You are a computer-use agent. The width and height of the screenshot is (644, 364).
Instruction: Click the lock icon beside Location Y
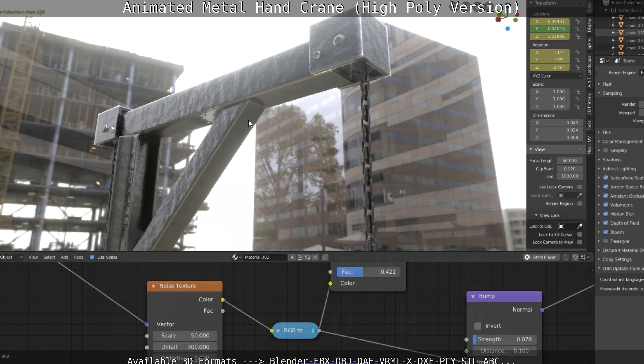(x=578, y=29)
